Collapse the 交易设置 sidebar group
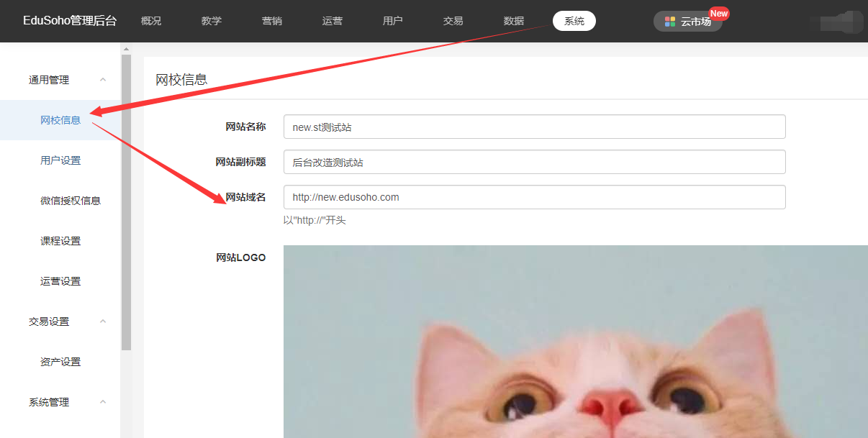Image resolution: width=868 pixels, height=438 pixels. click(103, 321)
